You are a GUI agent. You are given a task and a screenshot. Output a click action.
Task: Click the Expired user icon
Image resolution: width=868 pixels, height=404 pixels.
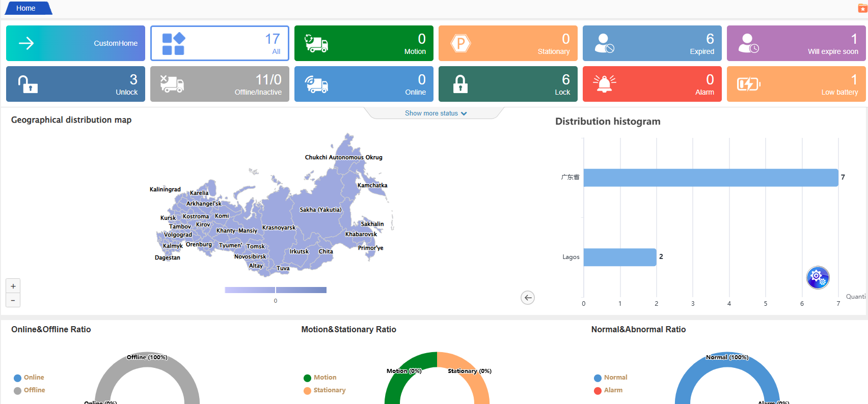[604, 44]
